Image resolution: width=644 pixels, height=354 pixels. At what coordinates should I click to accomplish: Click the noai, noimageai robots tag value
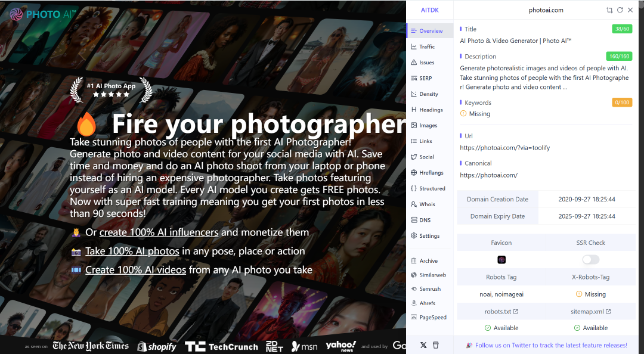(x=501, y=294)
